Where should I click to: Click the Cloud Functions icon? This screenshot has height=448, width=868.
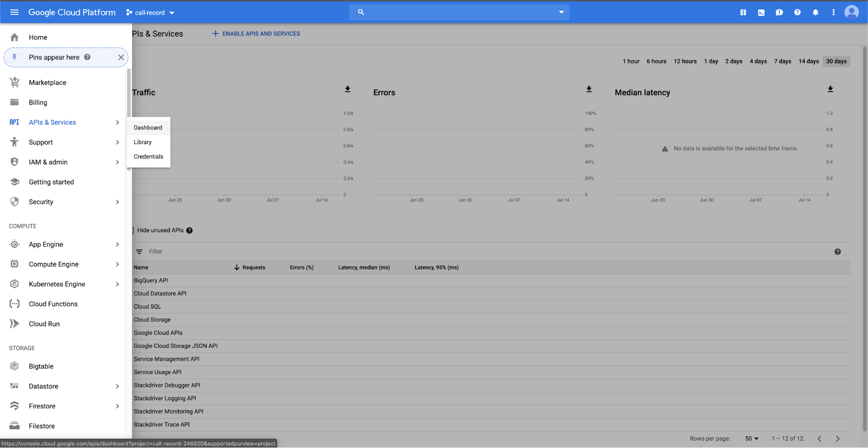point(14,304)
